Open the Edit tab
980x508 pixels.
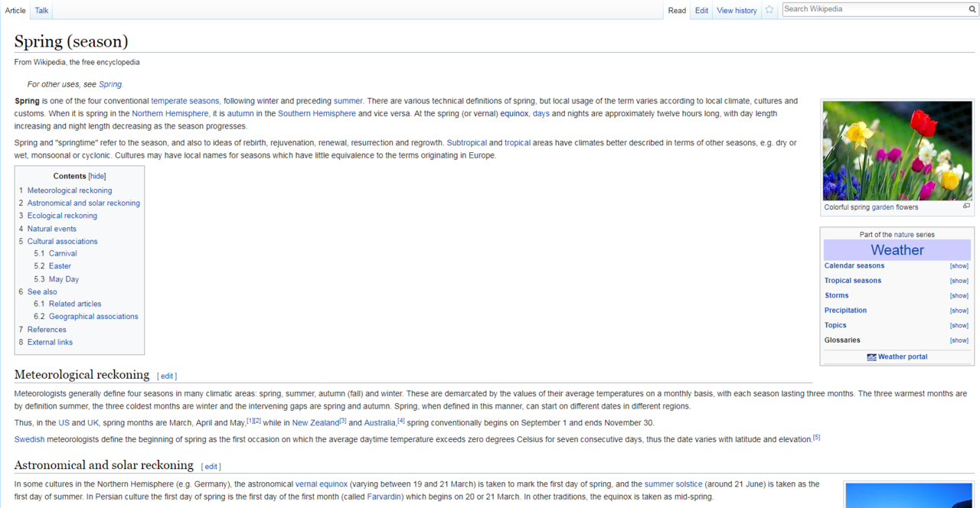point(701,11)
